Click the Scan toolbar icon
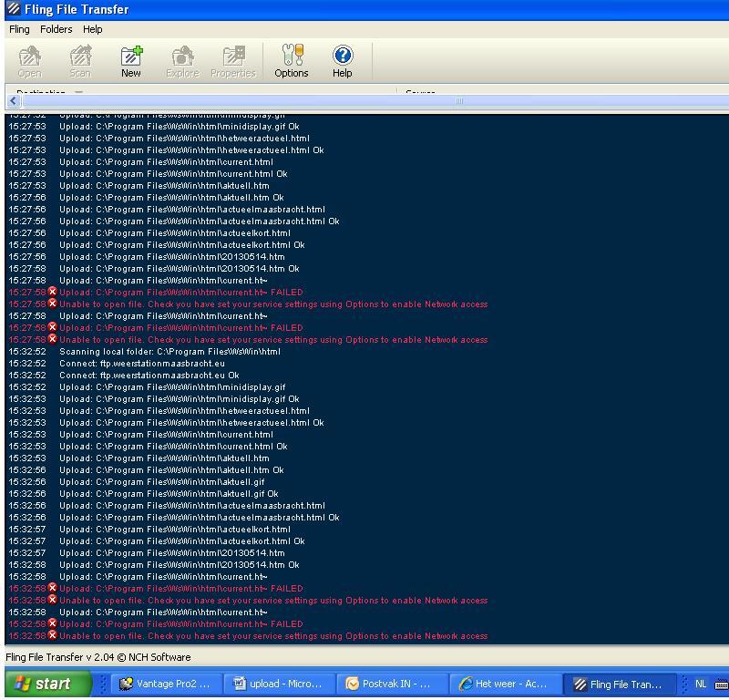Screen dimensions: 729x700 (x=80, y=61)
